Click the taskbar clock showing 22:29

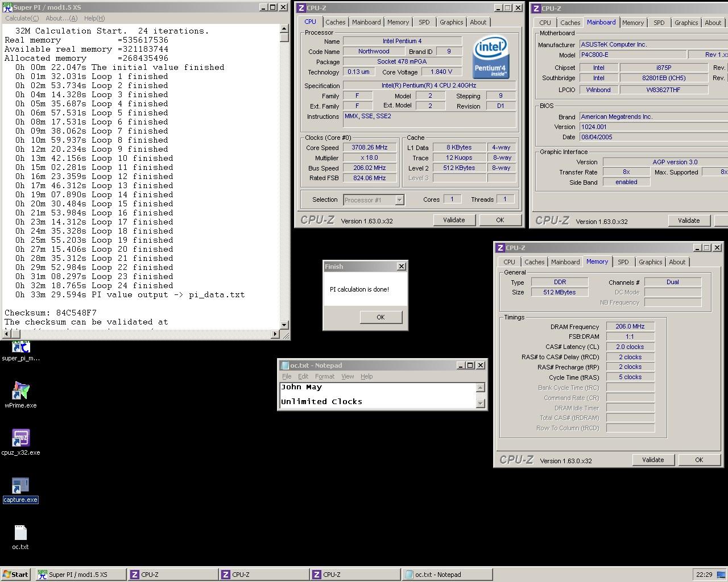click(x=704, y=575)
